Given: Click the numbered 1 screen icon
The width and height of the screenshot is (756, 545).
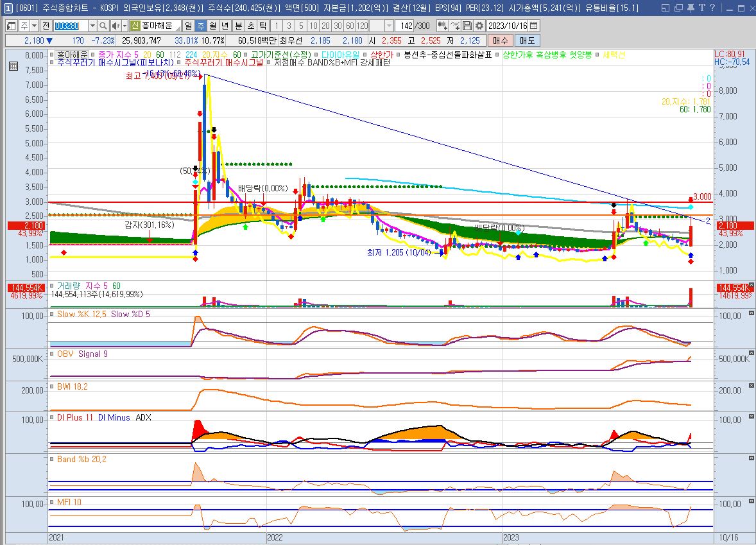Looking at the screenshot, I should (8, 8).
